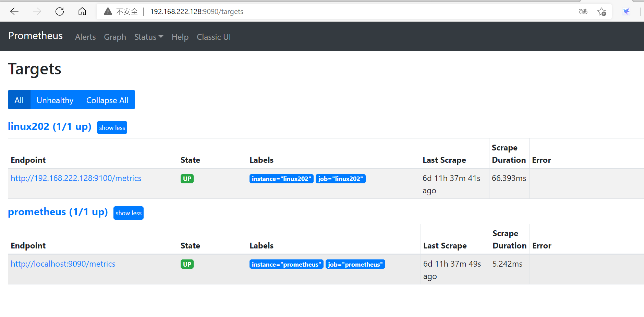Click the 不安全 security label
The height and width of the screenshot is (317, 644).
click(127, 12)
